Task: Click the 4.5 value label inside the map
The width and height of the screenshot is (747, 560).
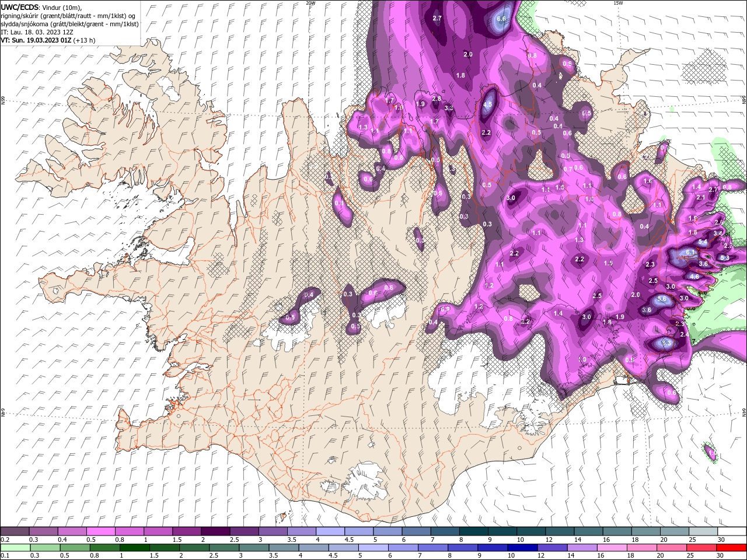Action: 489,105
